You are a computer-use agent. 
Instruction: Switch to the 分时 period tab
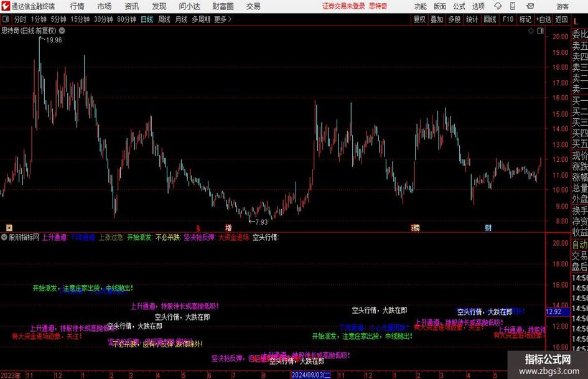pos(21,19)
